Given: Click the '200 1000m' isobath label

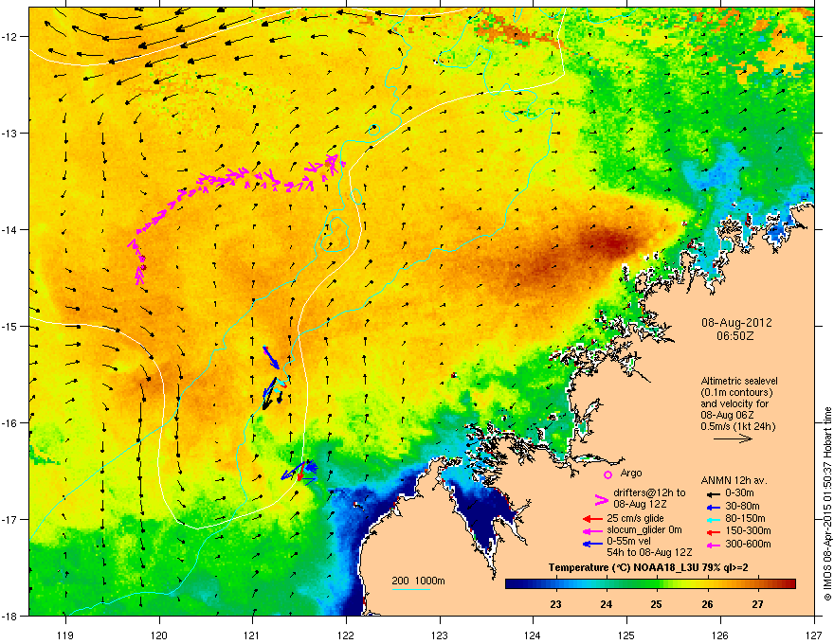Looking at the screenshot, I should [418, 581].
